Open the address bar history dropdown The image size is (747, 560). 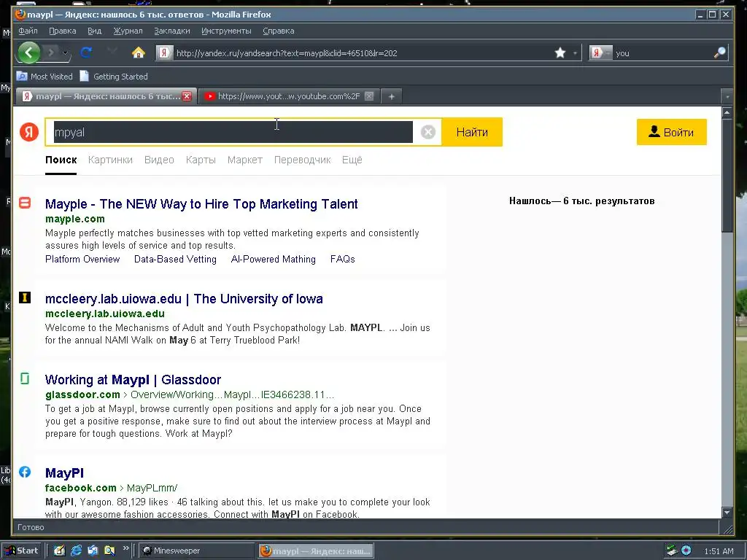(x=575, y=52)
